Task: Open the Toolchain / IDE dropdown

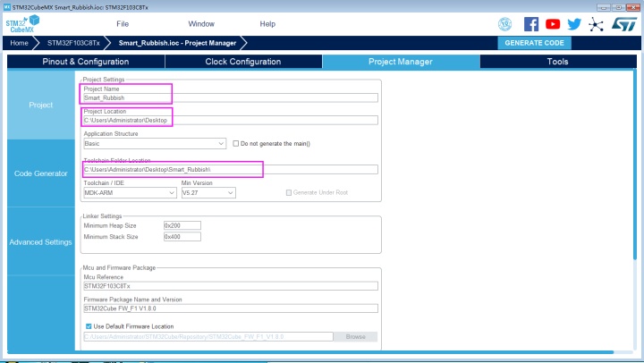Action: 130,192
